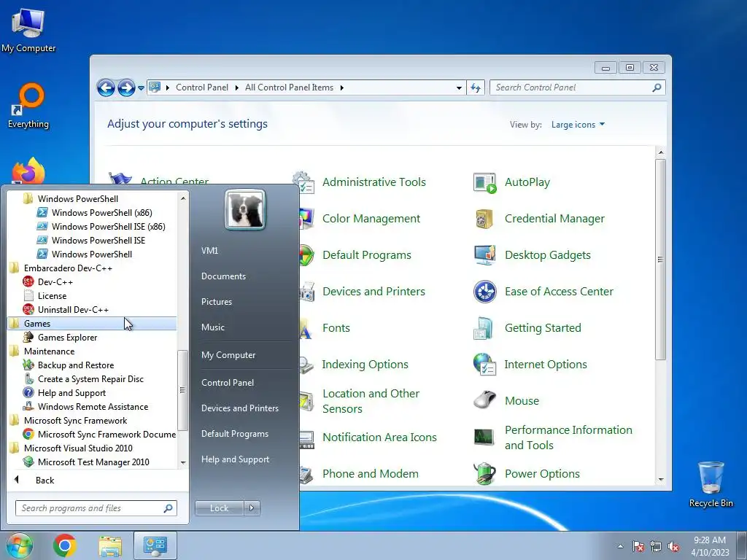
Task: Show hidden tray icons arrow
Action: 620,547
